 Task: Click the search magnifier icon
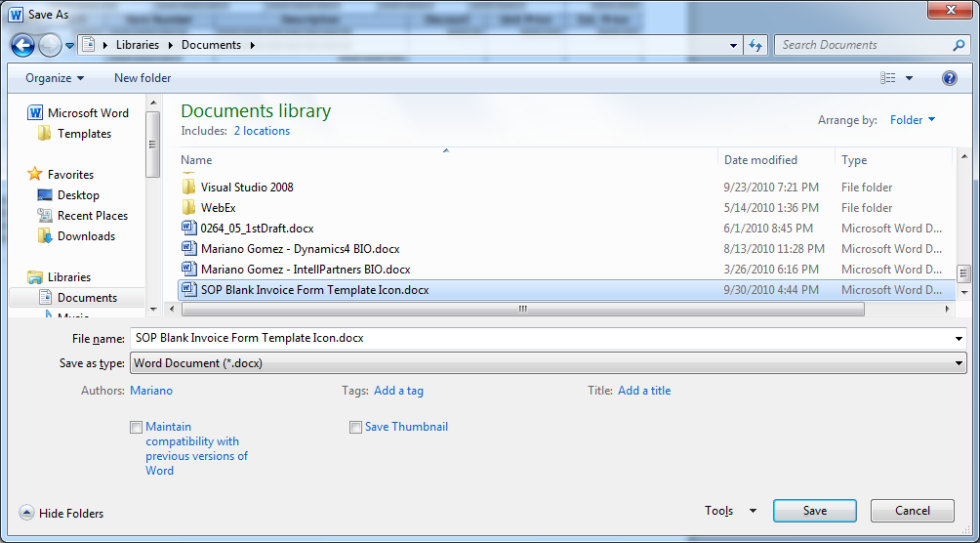pos(959,45)
